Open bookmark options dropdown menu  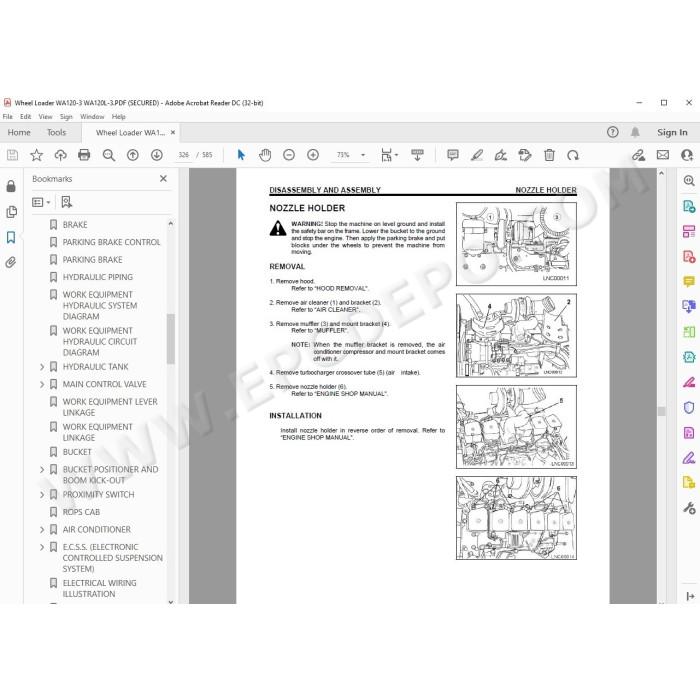tap(41, 202)
